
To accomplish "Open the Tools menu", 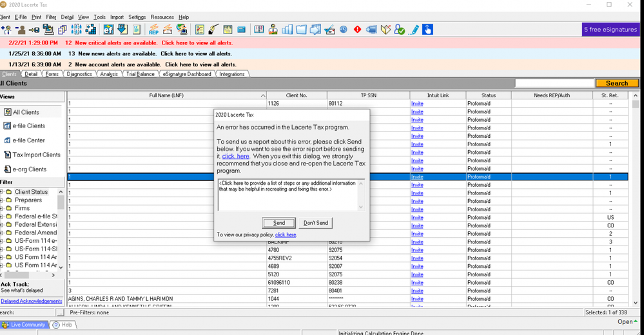I will [x=99, y=17].
